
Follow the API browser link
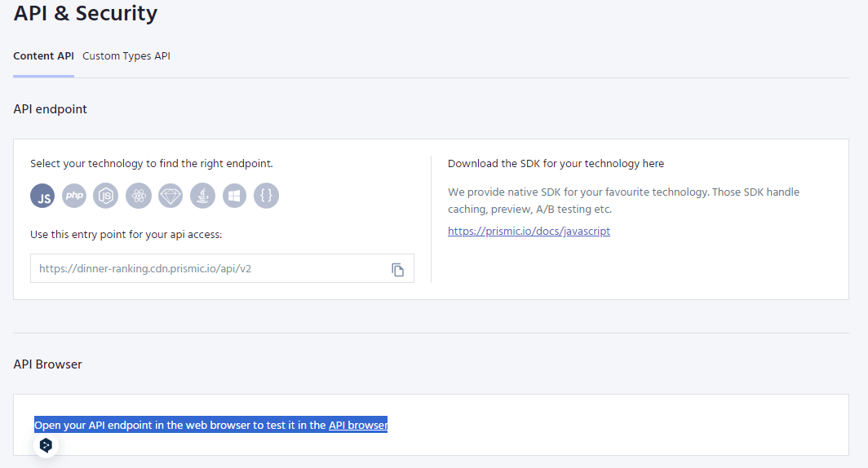tap(358, 425)
